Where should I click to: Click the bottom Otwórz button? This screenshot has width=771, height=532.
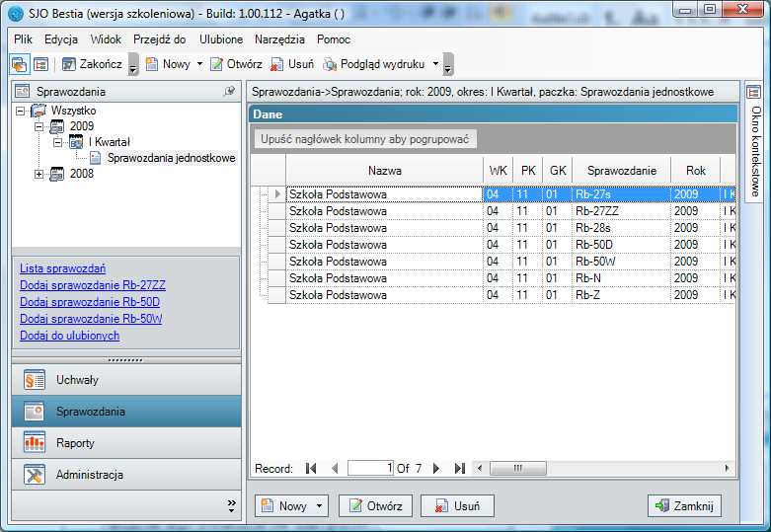coord(376,506)
